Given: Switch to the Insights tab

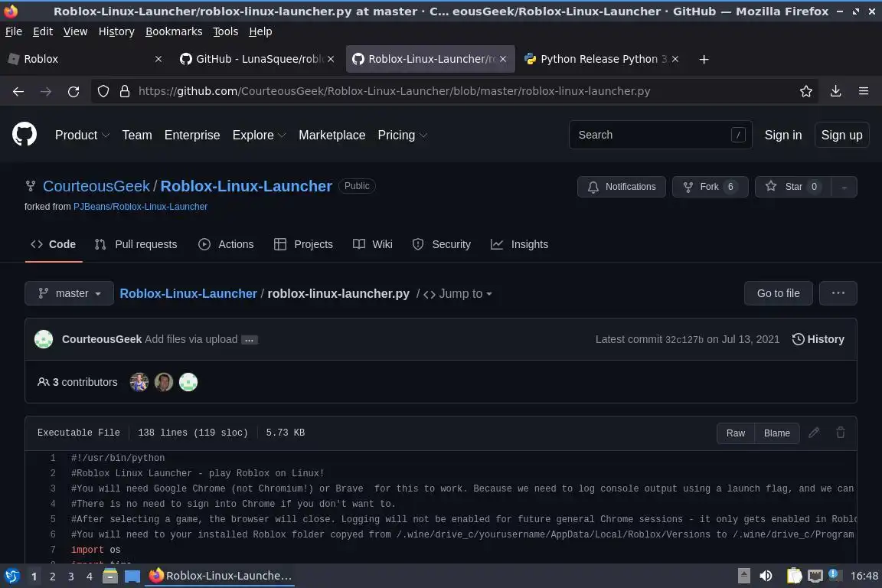Looking at the screenshot, I should click(x=519, y=244).
